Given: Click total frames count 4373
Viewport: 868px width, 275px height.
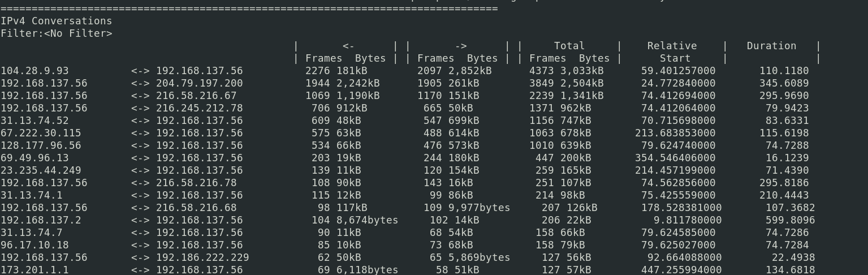Looking at the screenshot, I should click(x=542, y=71).
